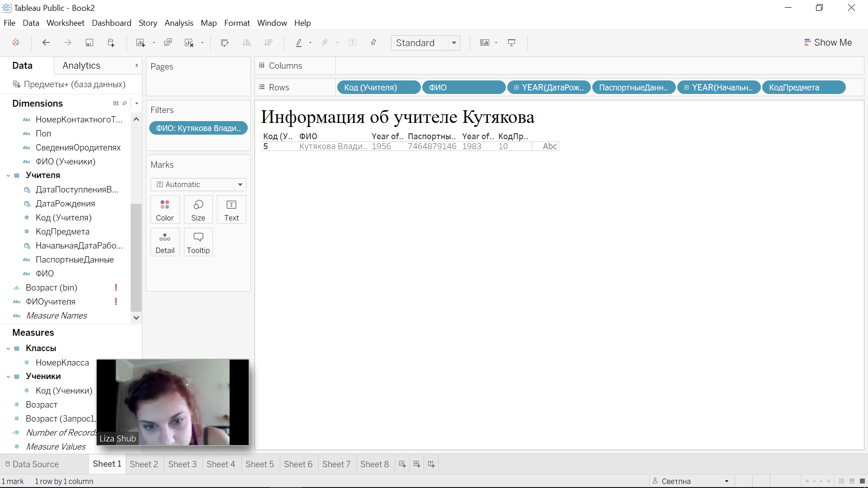
Task: Click the show tabs view icon in status bar
Action: (x=863, y=481)
